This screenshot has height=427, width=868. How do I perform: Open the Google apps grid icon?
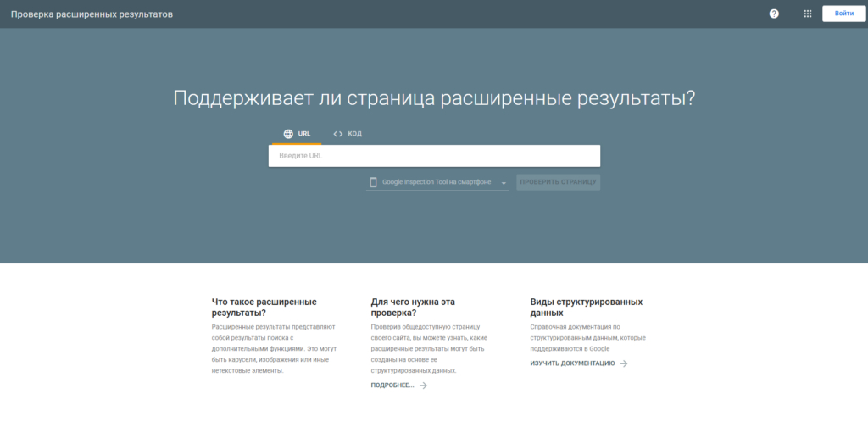808,14
